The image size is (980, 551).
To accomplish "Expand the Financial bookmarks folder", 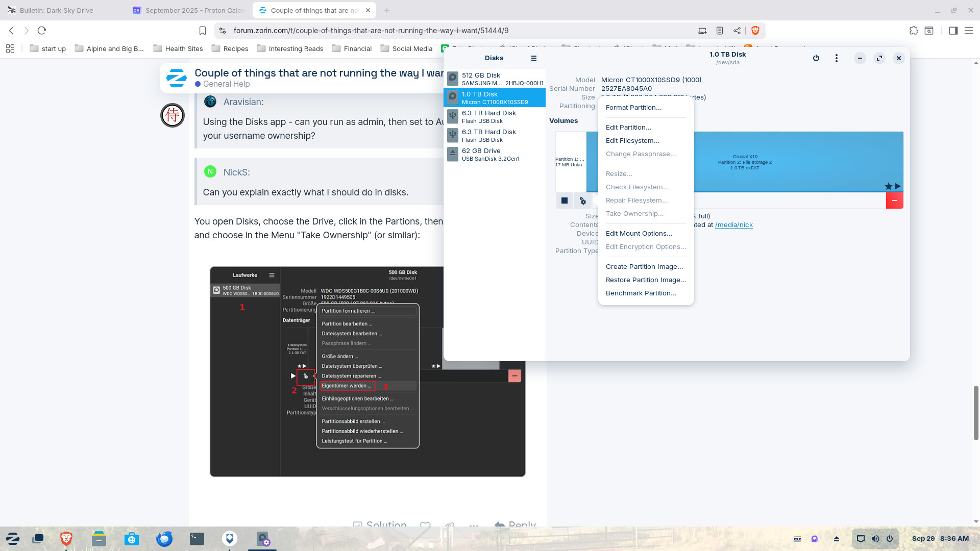I will (352, 48).
